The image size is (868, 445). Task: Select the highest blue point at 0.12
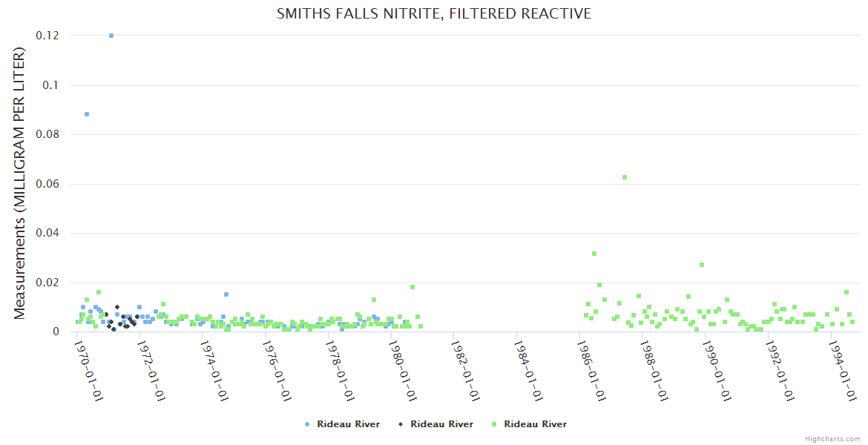coord(111,36)
